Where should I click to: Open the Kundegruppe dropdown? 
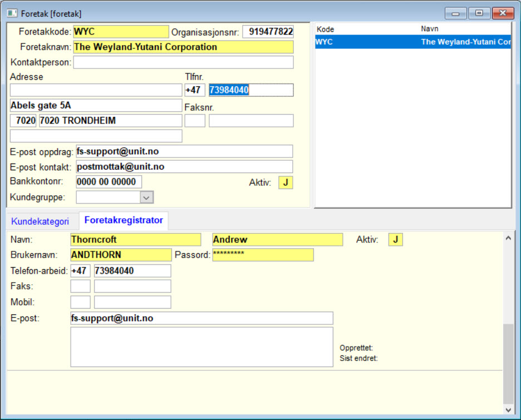(x=146, y=197)
